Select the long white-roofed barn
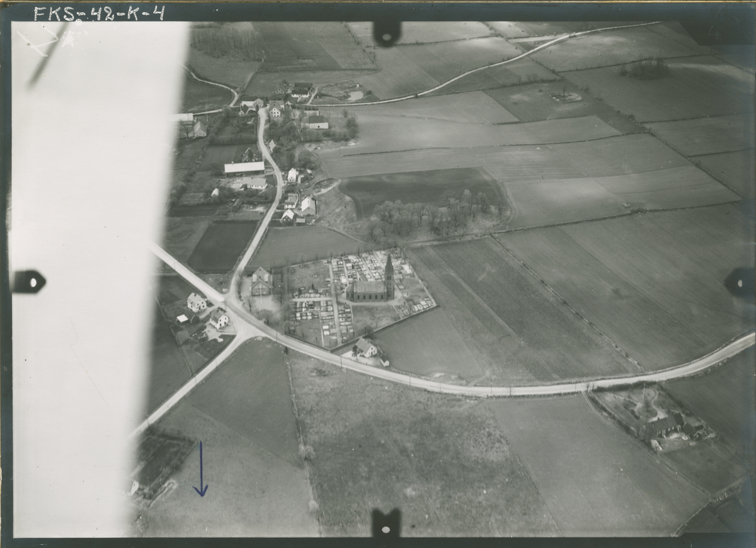 (244, 168)
